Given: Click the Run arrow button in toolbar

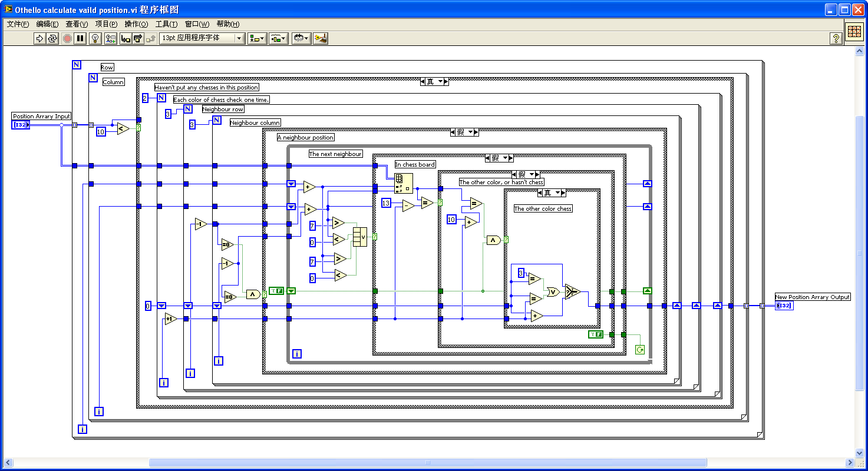Looking at the screenshot, I should pyautogui.click(x=39, y=38).
